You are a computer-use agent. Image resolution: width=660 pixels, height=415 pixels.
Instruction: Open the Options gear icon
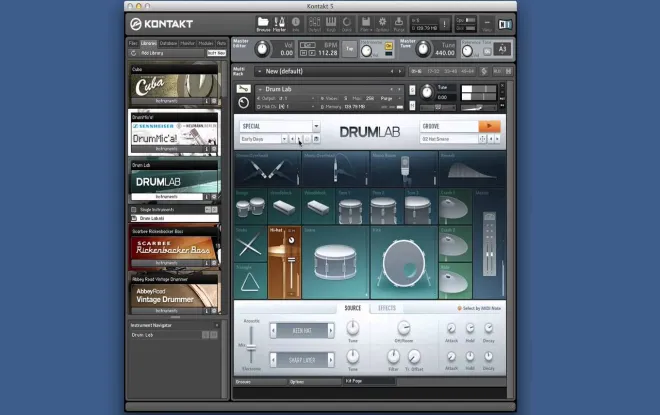(x=382, y=24)
